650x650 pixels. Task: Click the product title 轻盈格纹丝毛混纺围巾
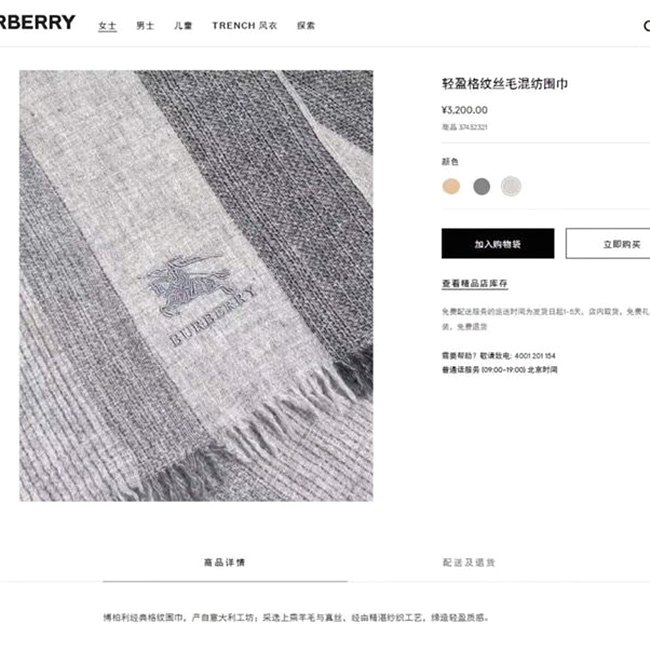pyautogui.click(x=504, y=84)
